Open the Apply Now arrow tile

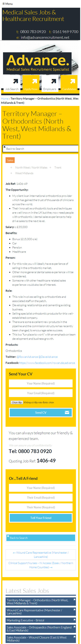[x=31, y=83]
